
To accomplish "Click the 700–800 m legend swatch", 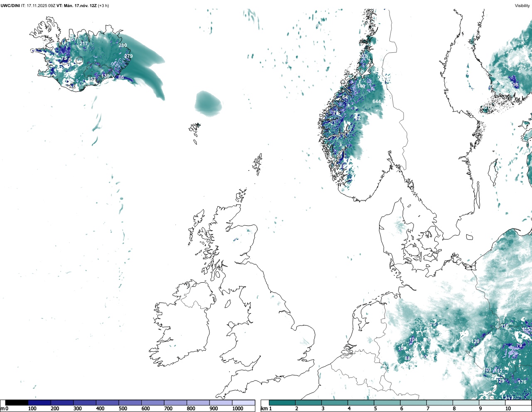I will [175, 403].
